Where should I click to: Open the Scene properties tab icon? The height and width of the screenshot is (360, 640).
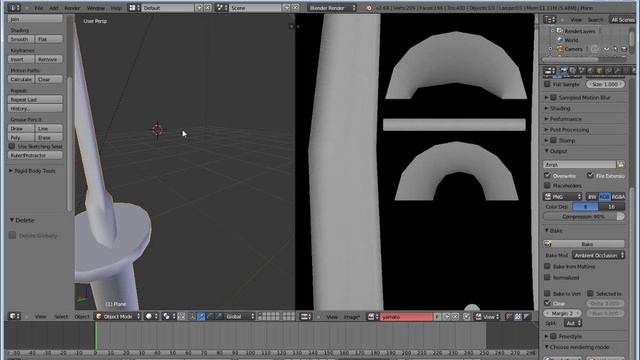(x=581, y=71)
